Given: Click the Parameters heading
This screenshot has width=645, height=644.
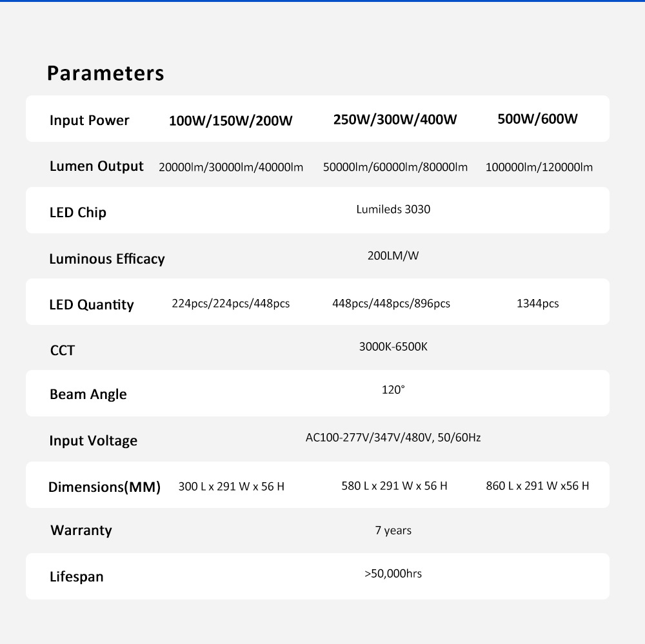Looking at the screenshot, I should click(x=105, y=73).
